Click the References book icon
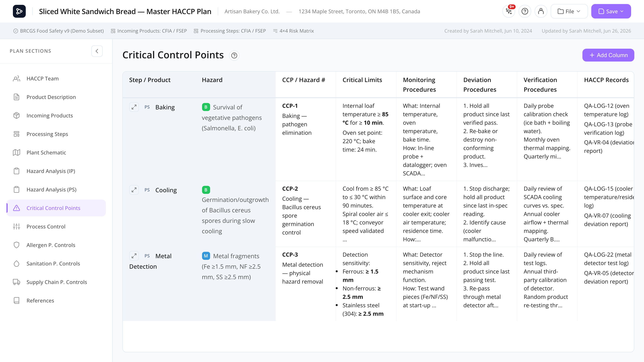Viewport: 644px width, 362px height. coord(17,300)
